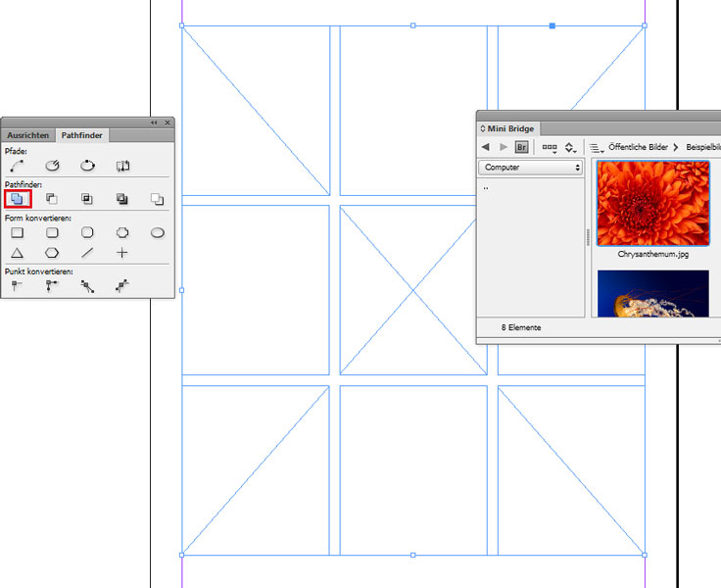Convert shape to rounded rectangle
The width and height of the screenshot is (721, 588).
point(52,233)
